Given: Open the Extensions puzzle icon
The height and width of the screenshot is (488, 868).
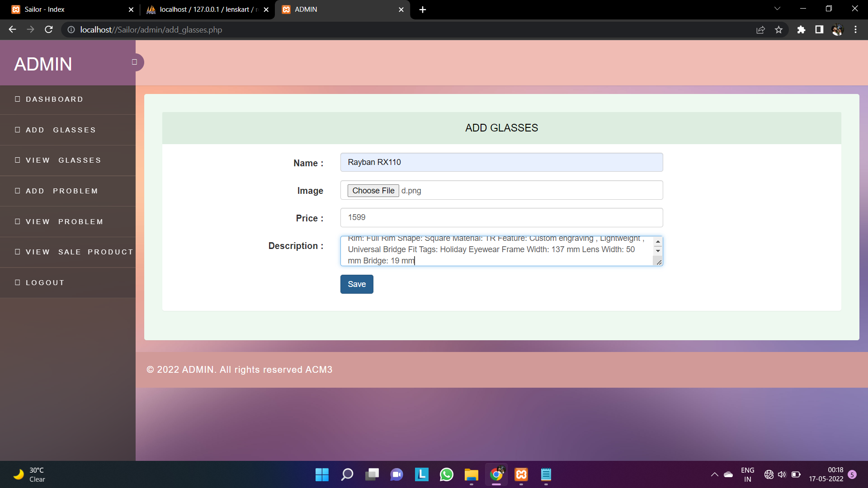Looking at the screenshot, I should point(801,30).
